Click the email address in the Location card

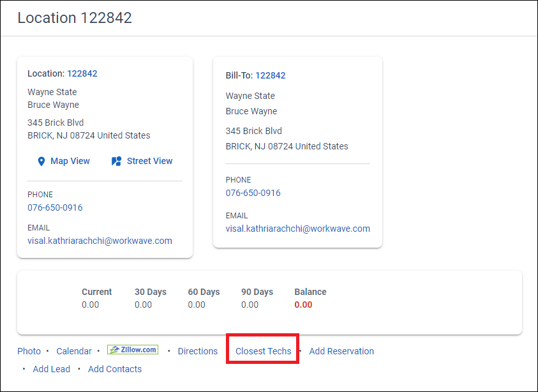point(99,240)
